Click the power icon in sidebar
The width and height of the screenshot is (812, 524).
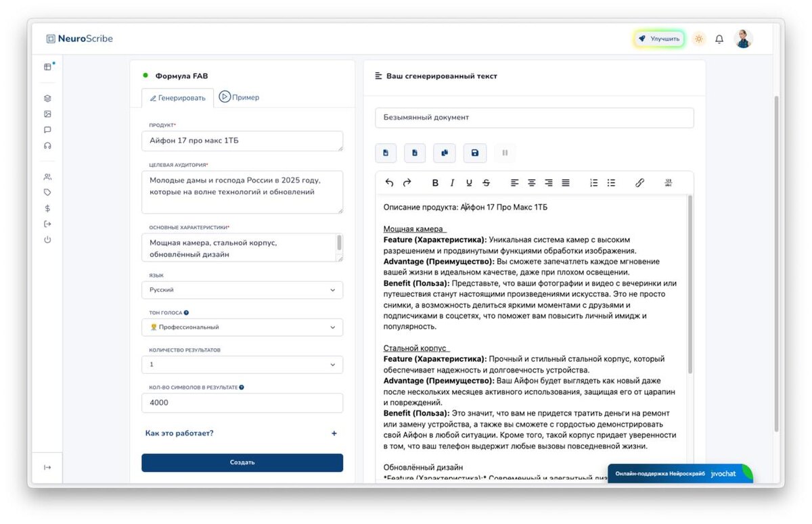(47, 239)
